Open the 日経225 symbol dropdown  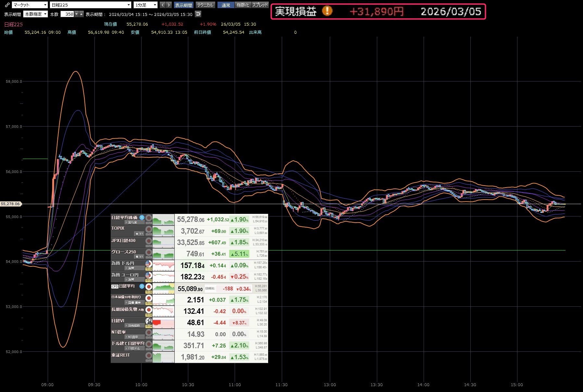91,5
